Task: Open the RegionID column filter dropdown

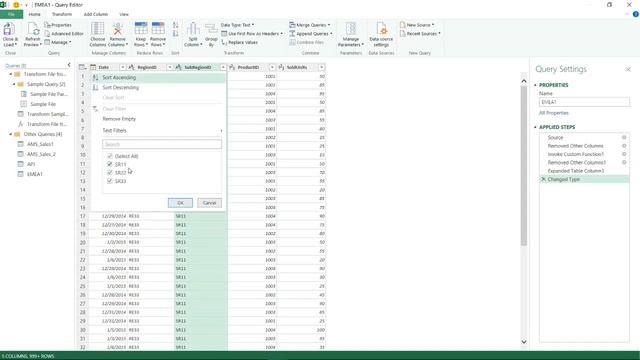Action: tap(170, 67)
